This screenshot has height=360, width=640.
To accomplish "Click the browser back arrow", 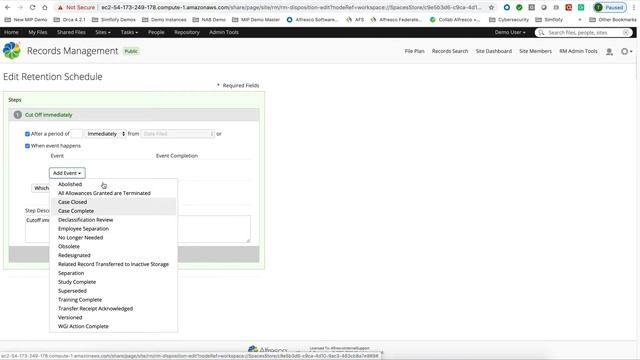I will (x=7, y=7).
